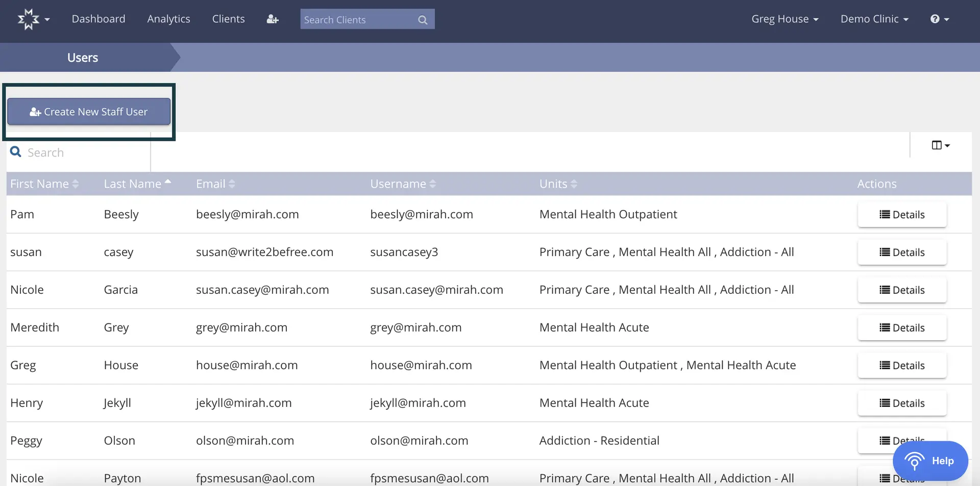Viewport: 980px width, 486px height.
Task: Open the Greg House account dropdown
Action: (x=785, y=19)
